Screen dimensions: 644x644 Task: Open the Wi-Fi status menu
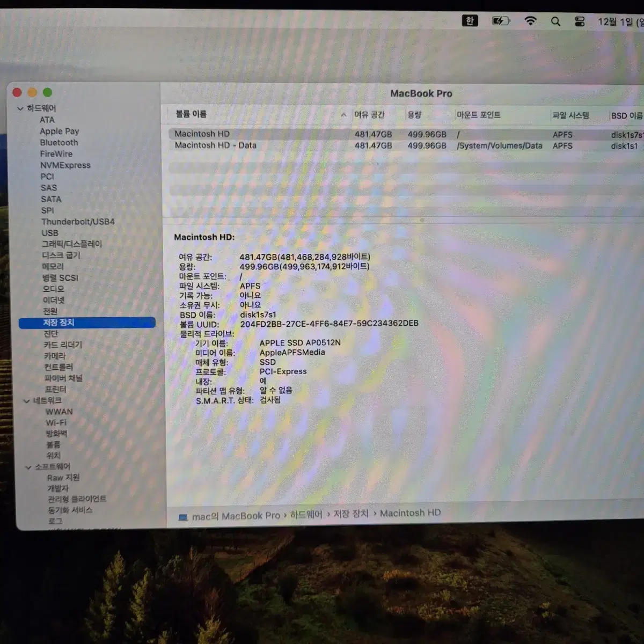[x=530, y=21]
